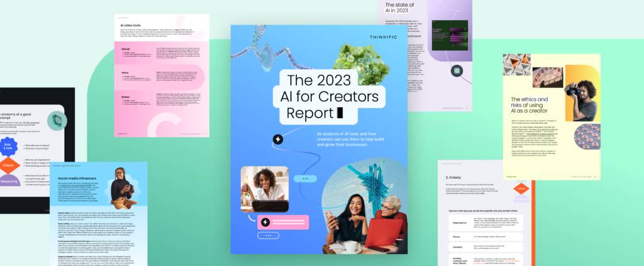Click the Social media influencers heading

click(x=79, y=179)
